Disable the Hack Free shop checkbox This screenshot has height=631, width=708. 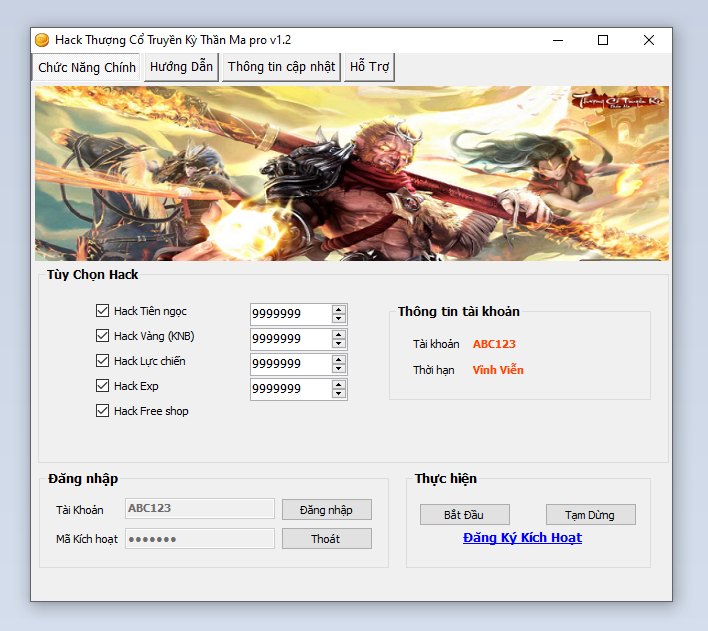point(102,411)
